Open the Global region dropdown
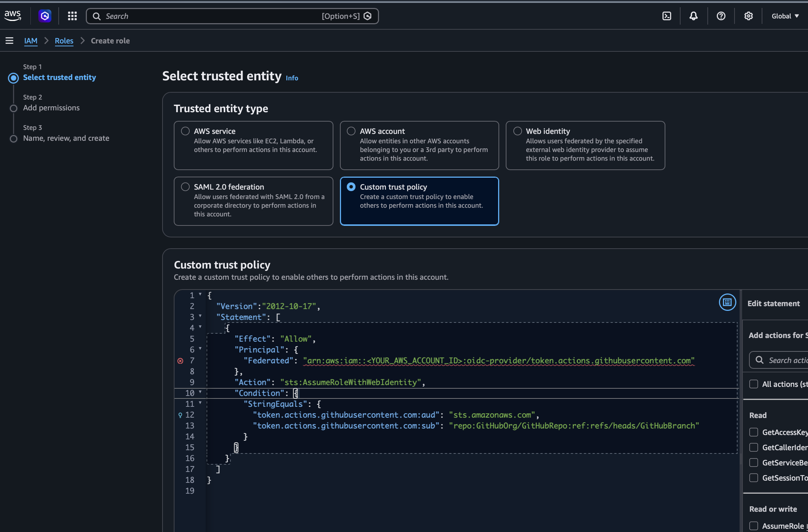This screenshot has height=532, width=808. point(785,16)
